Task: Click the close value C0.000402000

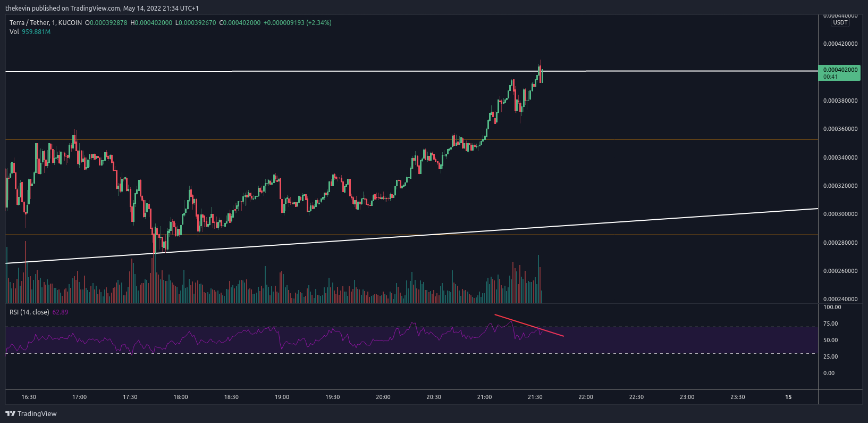Action: pyautogui.click(x=240, y=23)
